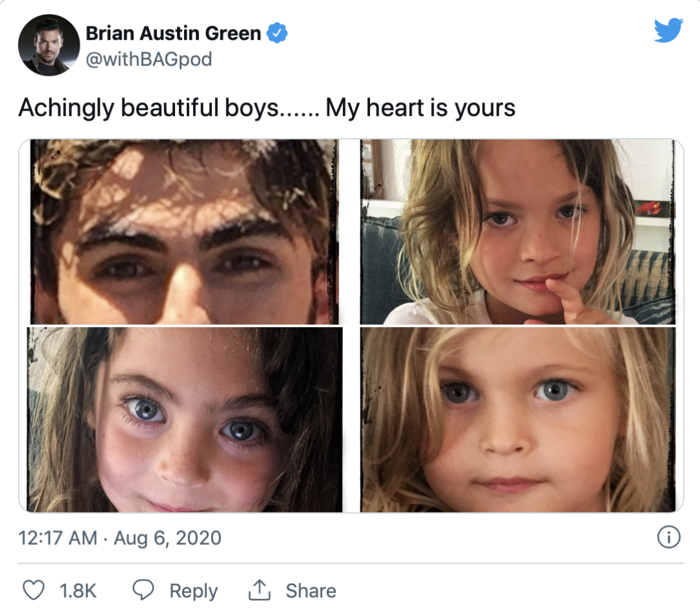The image size is (700, 613).
Task: Click the Twitter bird logo
Action: (668, 30)
